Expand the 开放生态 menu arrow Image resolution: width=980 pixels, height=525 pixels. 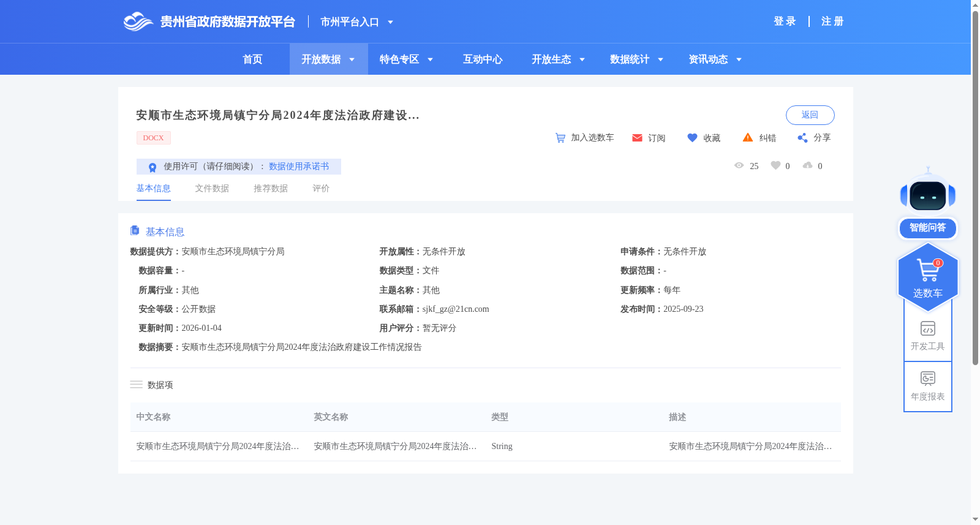click(582, 59)
